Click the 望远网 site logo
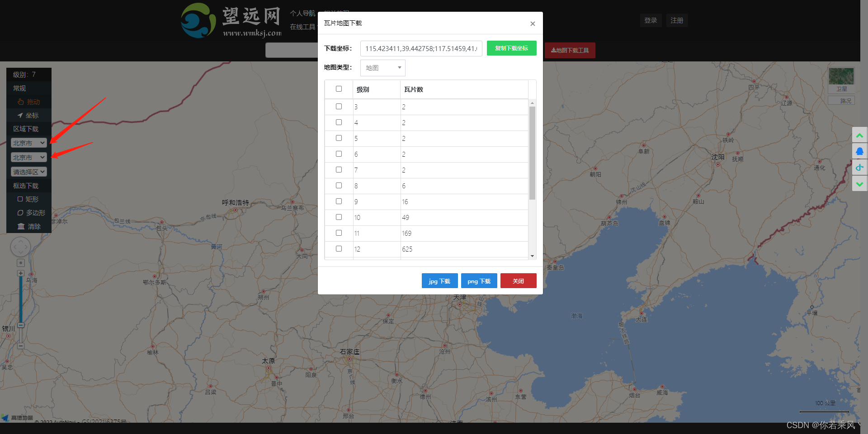The image size is (868, 434). click(231, 20)
